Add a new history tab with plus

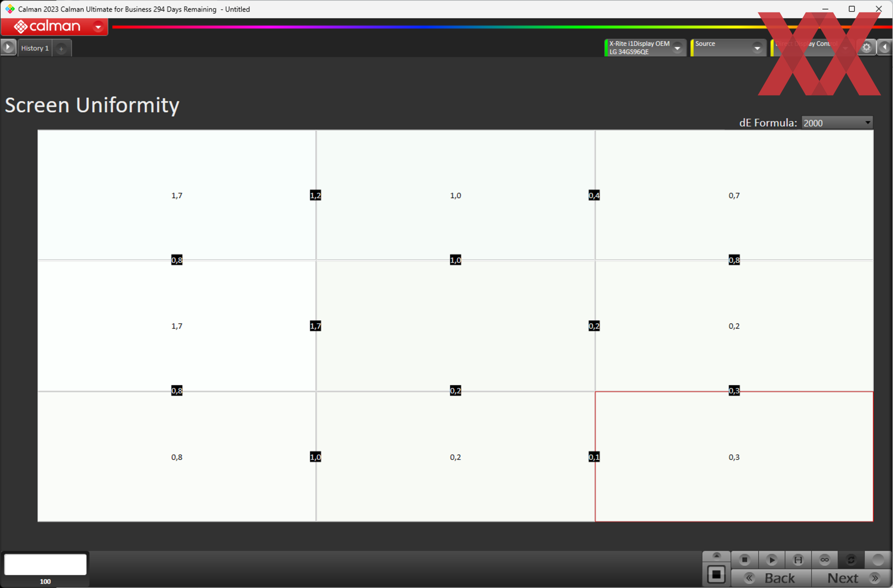point(61,48)
